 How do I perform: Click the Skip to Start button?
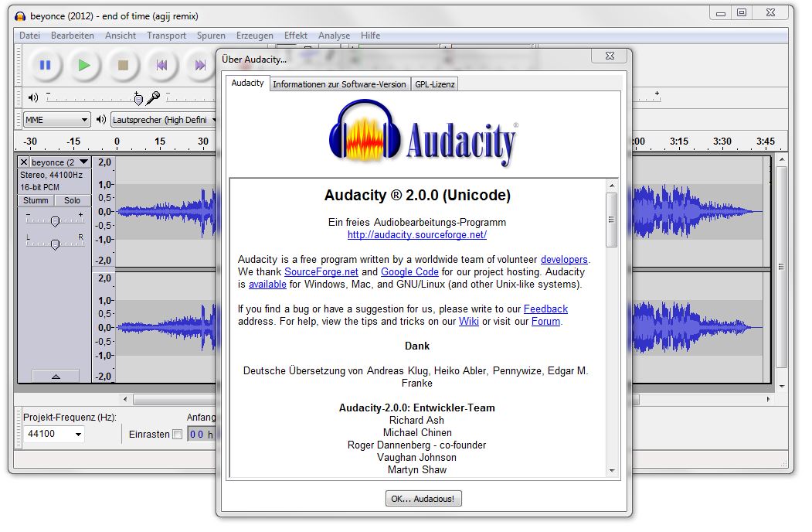(161, 66)
